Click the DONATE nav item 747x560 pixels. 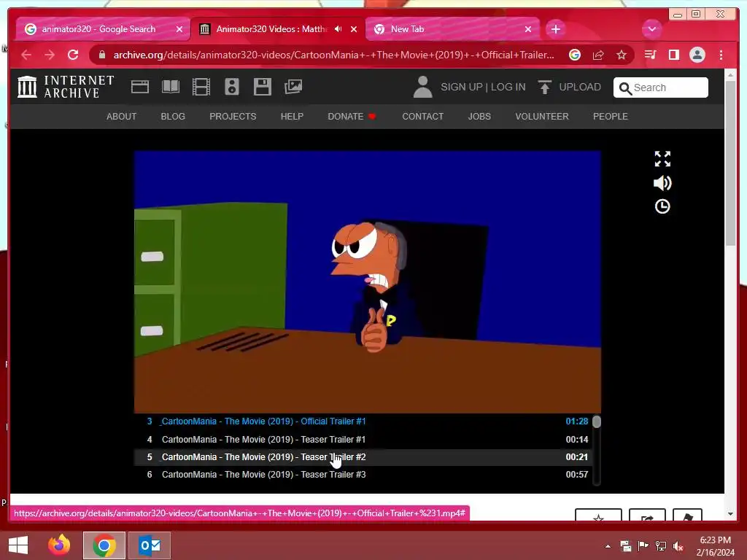click(352, 116)
